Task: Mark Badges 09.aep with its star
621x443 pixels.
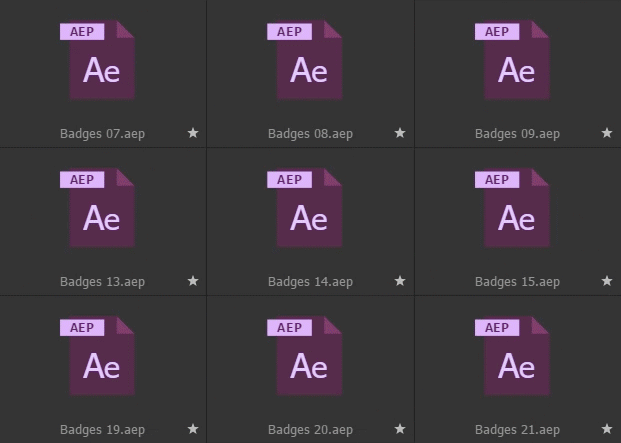Action: [607, 133]
